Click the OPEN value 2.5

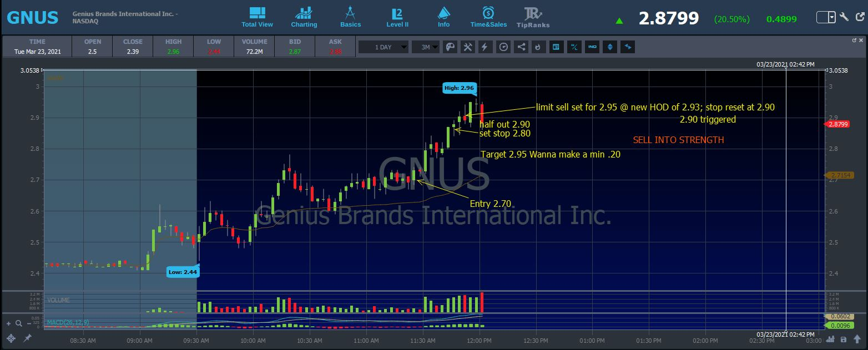tap(93, 52)
